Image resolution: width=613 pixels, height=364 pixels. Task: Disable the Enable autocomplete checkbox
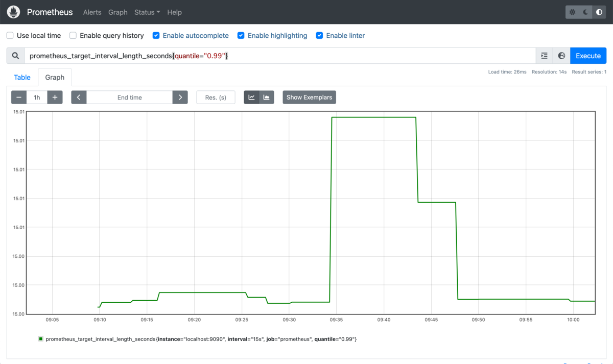point(156,36)
